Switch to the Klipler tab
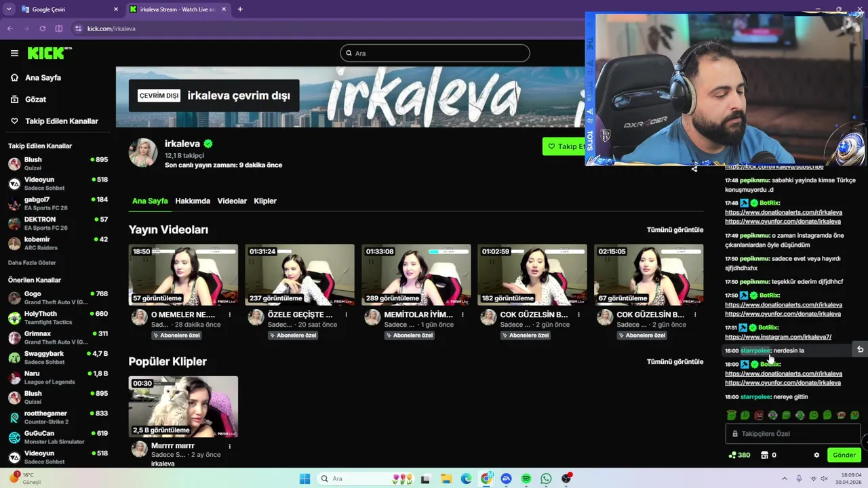868x488 pixels. [265, 201]
